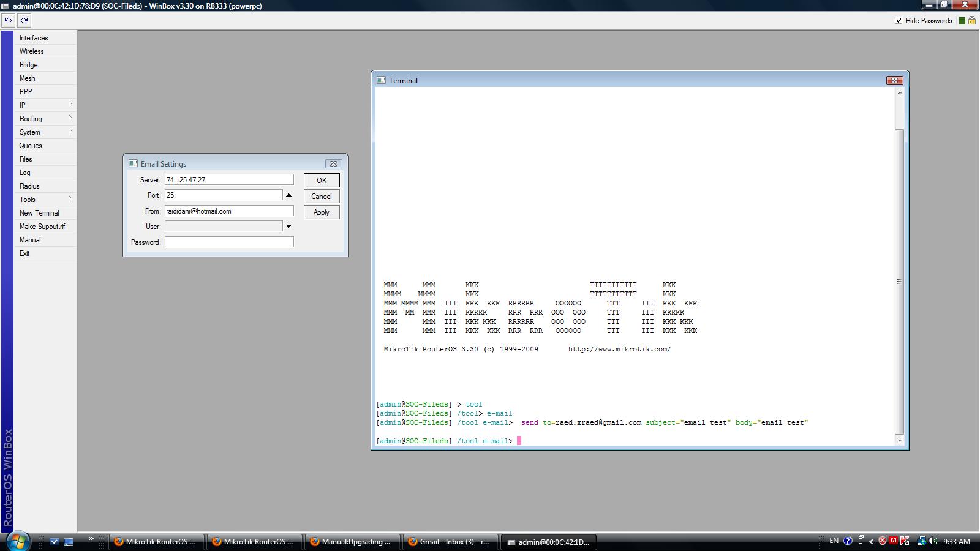This screenshot has height=551, width=980.
Task: Open the Windows Start menu
Action: point(18,541)
